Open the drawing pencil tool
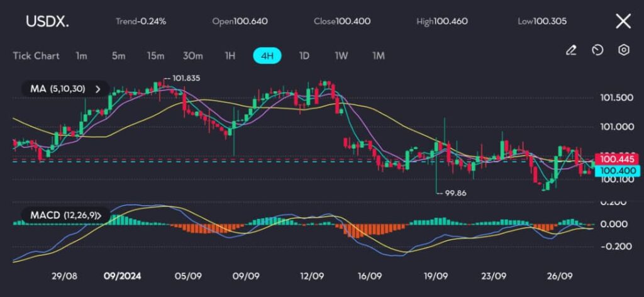The height and width of the screenshot is (297, 644). pos(571,50)
